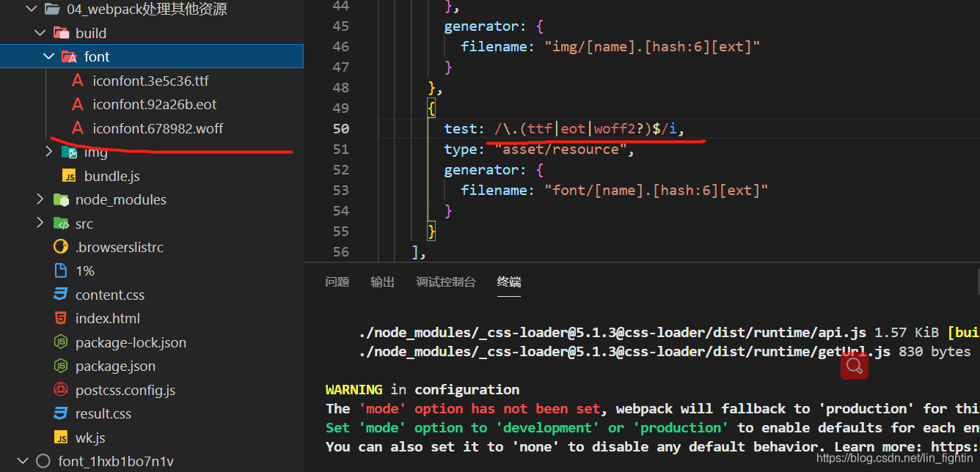The image size is (980, 472).
Task: Click the package.json Node icon
Action: pos(61,366)
